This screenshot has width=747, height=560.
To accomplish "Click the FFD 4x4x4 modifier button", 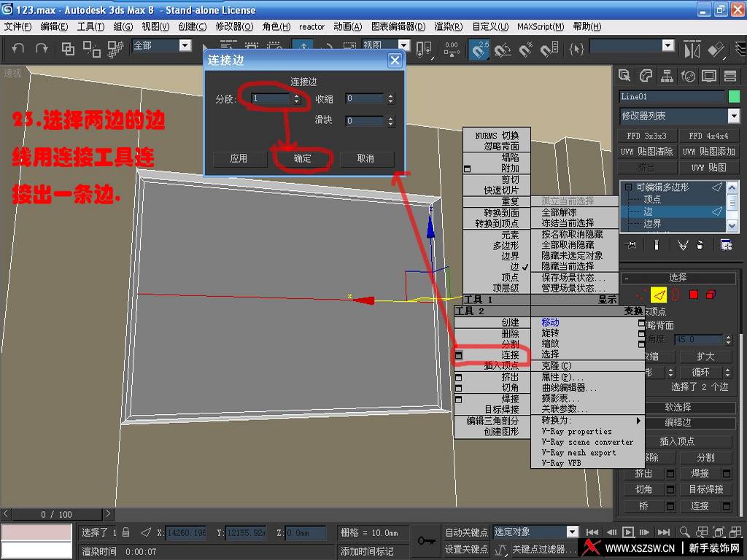I will [708, 136].
